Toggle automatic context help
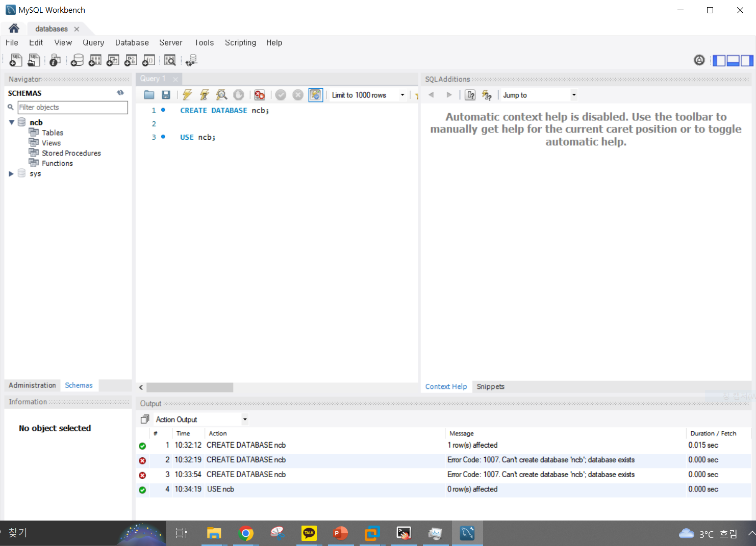Screen dimensions: 756x546 (x=487, y=95)
